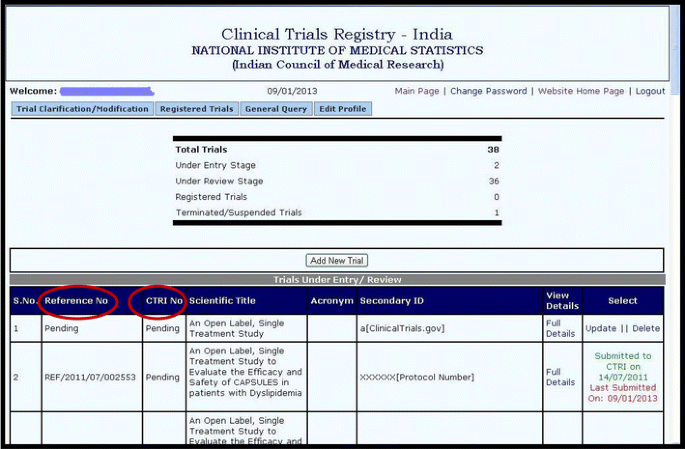Viewport: 685px width, 449px height.
Task: View Full Details for trial 1
Action: [560, 328]
